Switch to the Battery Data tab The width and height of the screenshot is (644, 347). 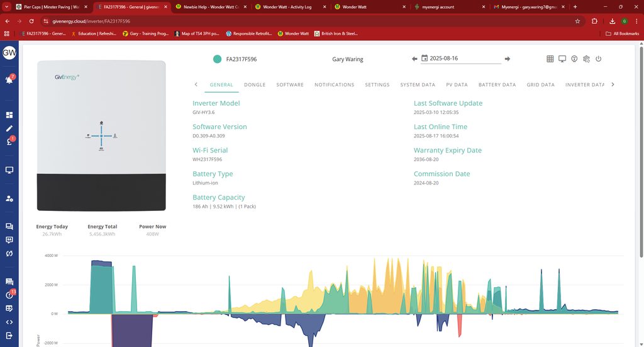point(497,84)
